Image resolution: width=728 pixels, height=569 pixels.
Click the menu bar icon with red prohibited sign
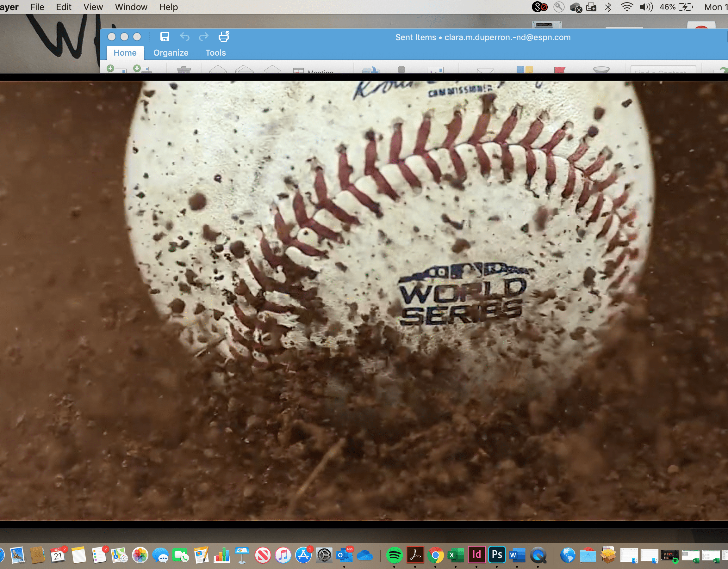[539, 7]
